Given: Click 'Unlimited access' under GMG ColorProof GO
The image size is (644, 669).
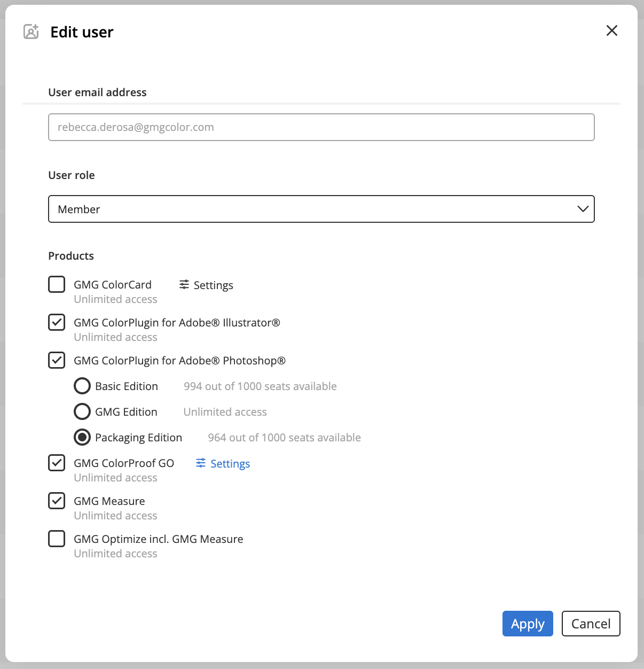Looking at the screenshot, I should (x=115, y=478).
